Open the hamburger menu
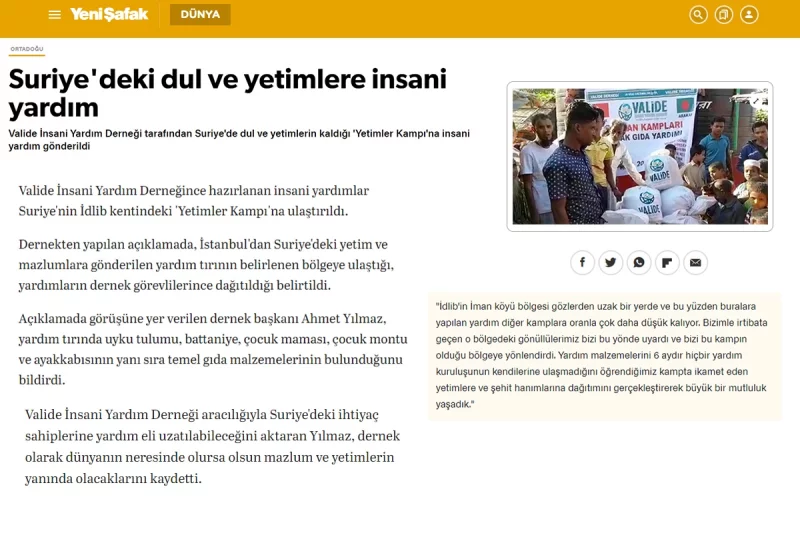The image size is (800, 533). 54,15
